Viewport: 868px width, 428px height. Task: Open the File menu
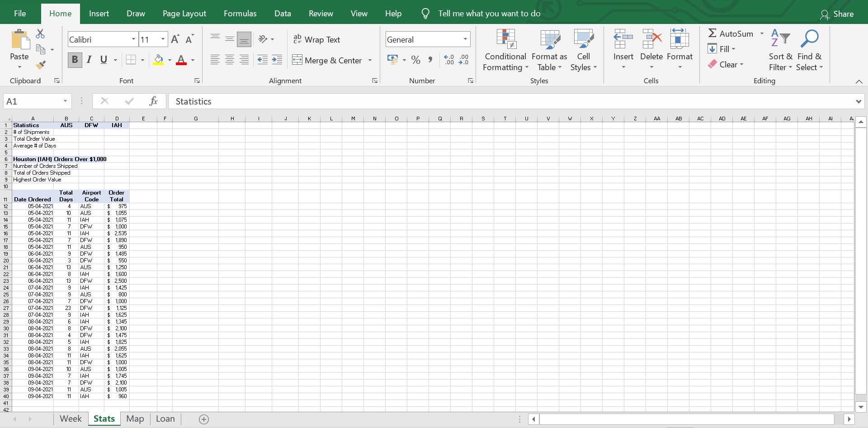(x=20, y=14)
